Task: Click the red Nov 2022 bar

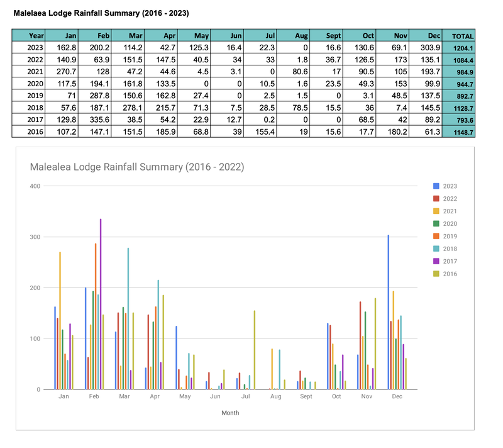Action: coord(360,345)
